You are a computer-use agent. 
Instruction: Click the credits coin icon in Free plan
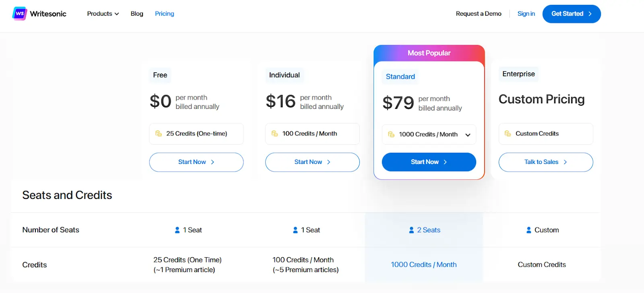[159, 133]
